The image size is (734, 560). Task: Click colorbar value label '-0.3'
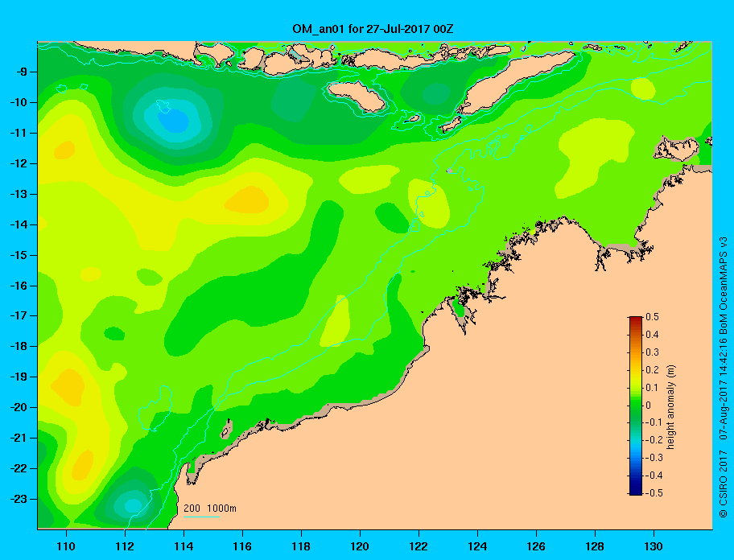tap(654, 458)
